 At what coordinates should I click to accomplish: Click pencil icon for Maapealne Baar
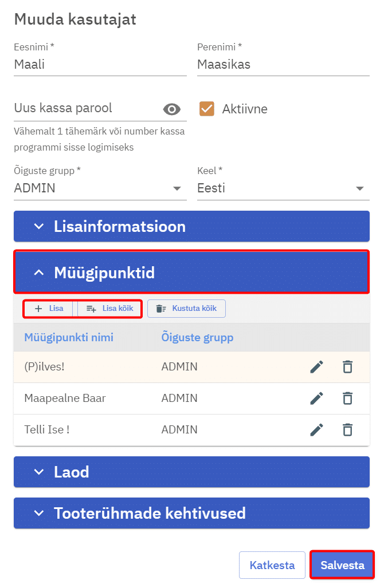click(316, 398)
